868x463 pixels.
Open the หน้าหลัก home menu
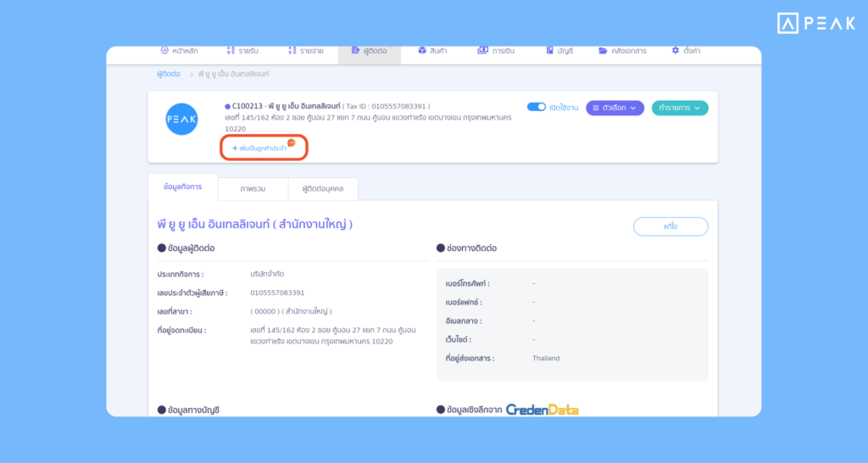179,51
